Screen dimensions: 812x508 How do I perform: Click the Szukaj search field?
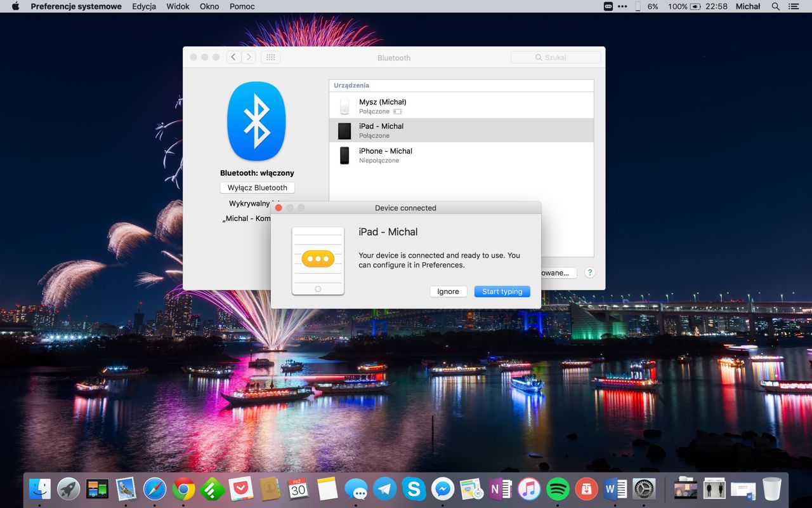pos(556,57)
